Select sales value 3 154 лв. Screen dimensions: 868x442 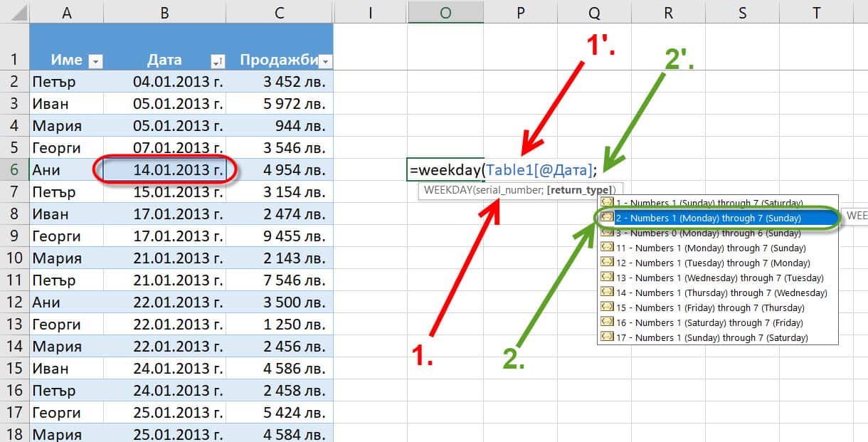coord(280,191)
